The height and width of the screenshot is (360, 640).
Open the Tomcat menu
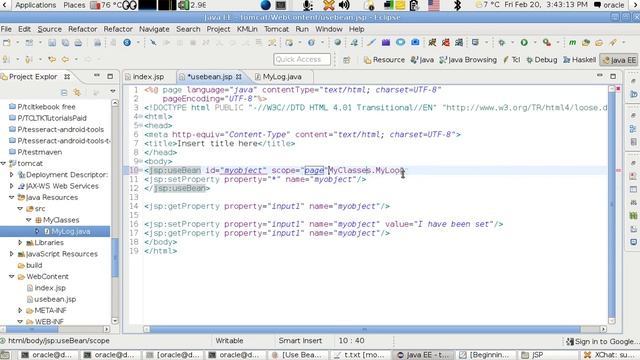tap(276, 29)
